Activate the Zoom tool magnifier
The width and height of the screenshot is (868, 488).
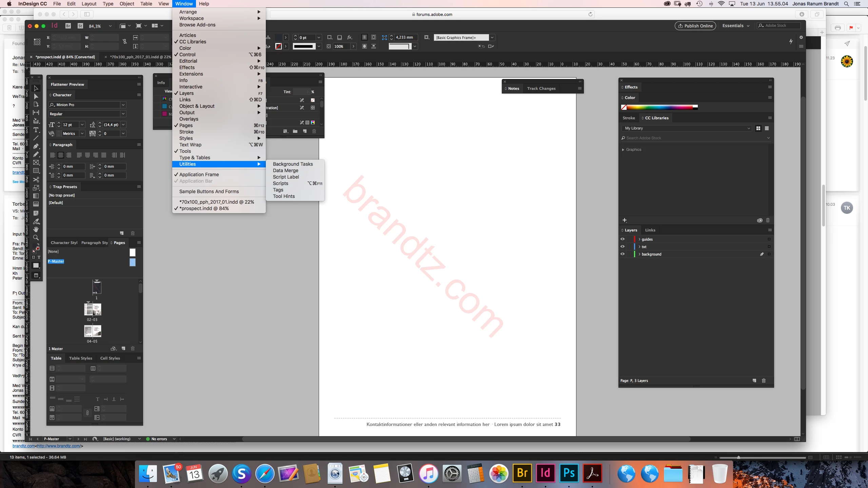[x=36, y=238]
